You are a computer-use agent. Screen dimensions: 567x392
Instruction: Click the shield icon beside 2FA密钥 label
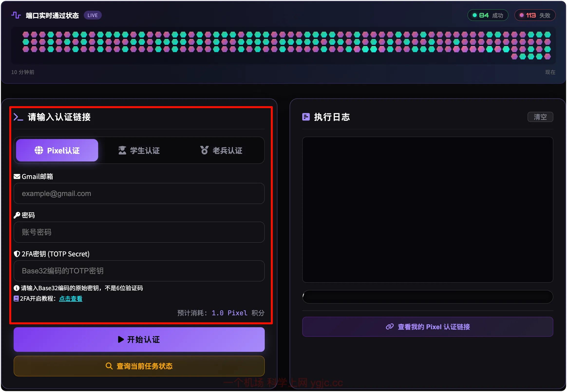point(17,254)
